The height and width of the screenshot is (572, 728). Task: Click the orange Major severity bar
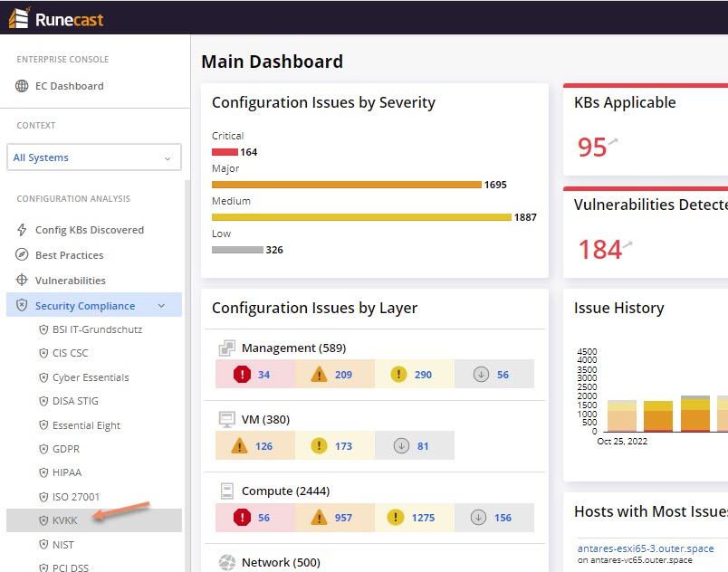(x=347, y=185)
